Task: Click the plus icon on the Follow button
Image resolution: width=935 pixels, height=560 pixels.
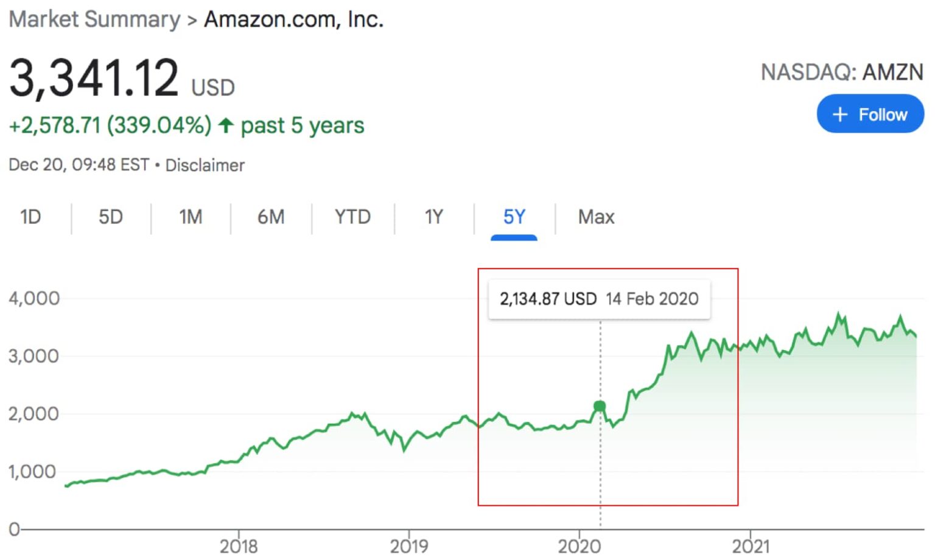Action: 840,114
